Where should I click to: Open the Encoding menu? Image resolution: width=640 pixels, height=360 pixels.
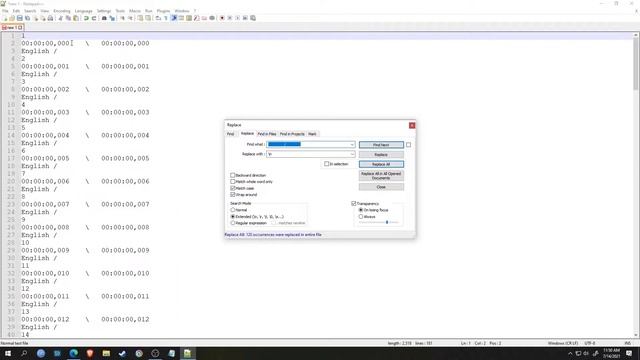point(62,11)
